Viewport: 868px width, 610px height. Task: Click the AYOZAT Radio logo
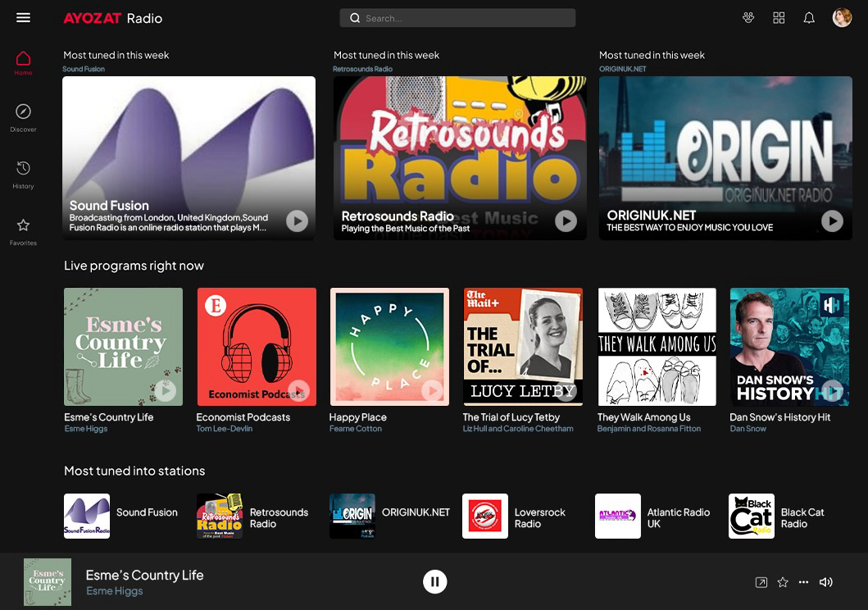pyautogui.click(x=113, y=18)
